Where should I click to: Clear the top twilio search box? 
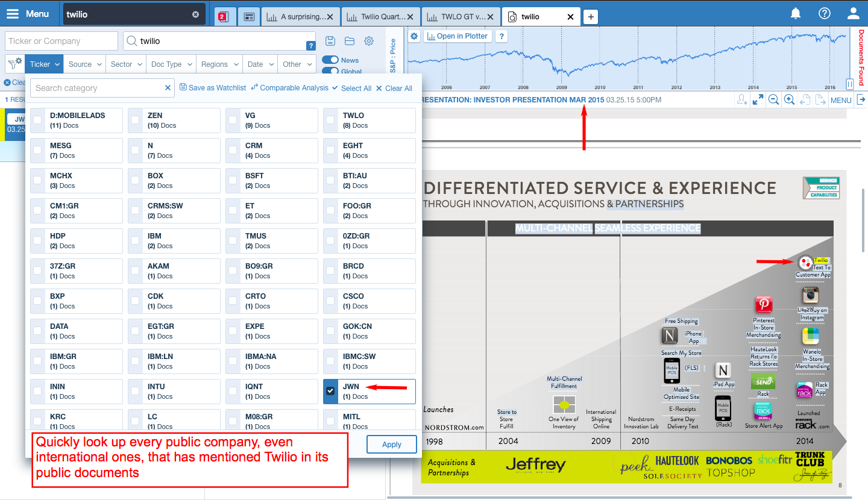click(195, 14)
